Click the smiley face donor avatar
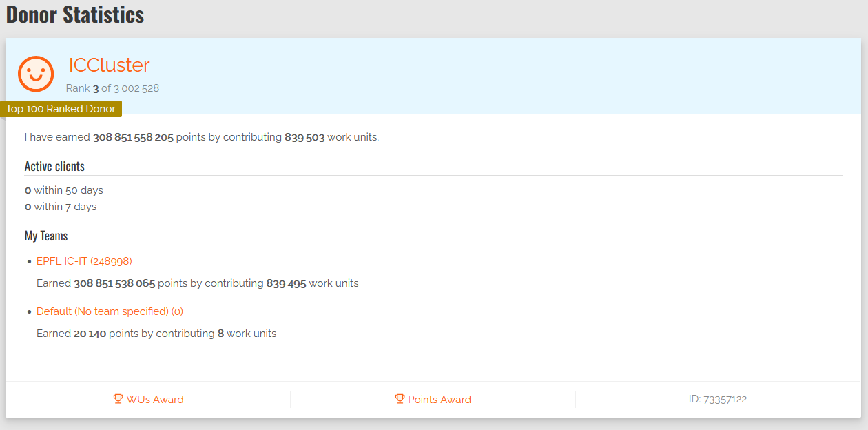Image resolution: width=868 pixels, height=430 pixels. (36, 74)
